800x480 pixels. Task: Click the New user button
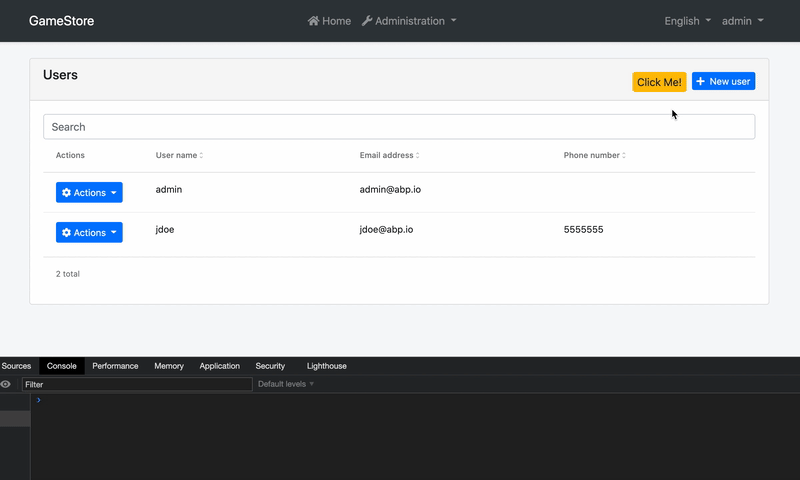(x=723, y=82)
